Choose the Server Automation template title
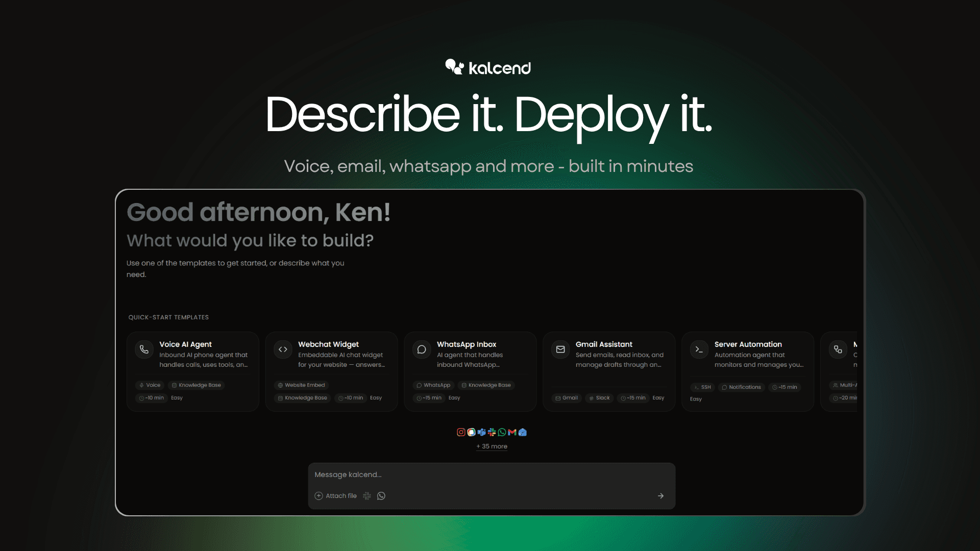 748,344
